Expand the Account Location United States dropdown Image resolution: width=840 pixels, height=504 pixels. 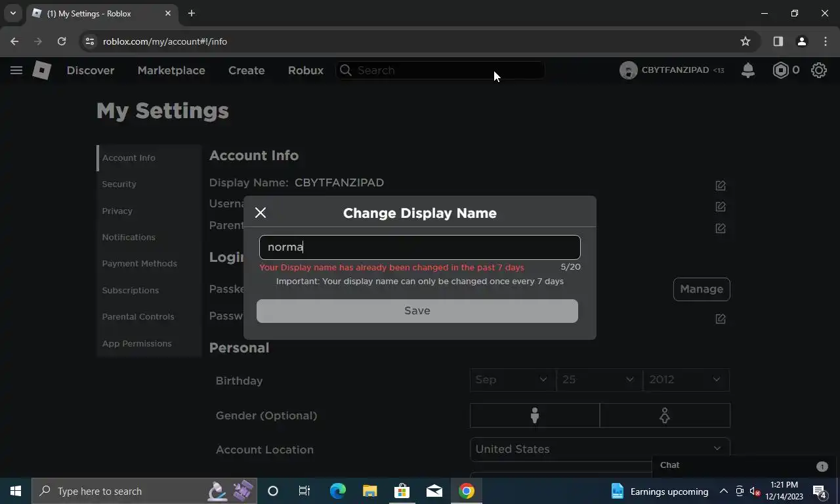pyautogui.click(x=600, y=449)
